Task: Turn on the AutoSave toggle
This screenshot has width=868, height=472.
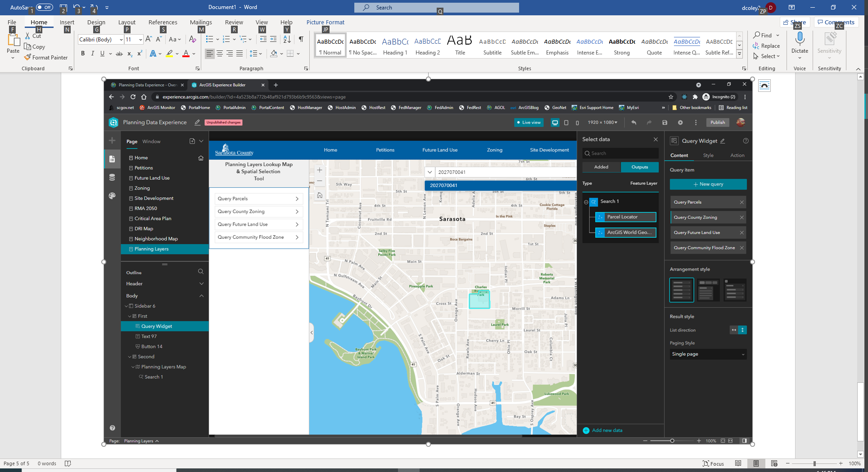Action: click(44, 7)
